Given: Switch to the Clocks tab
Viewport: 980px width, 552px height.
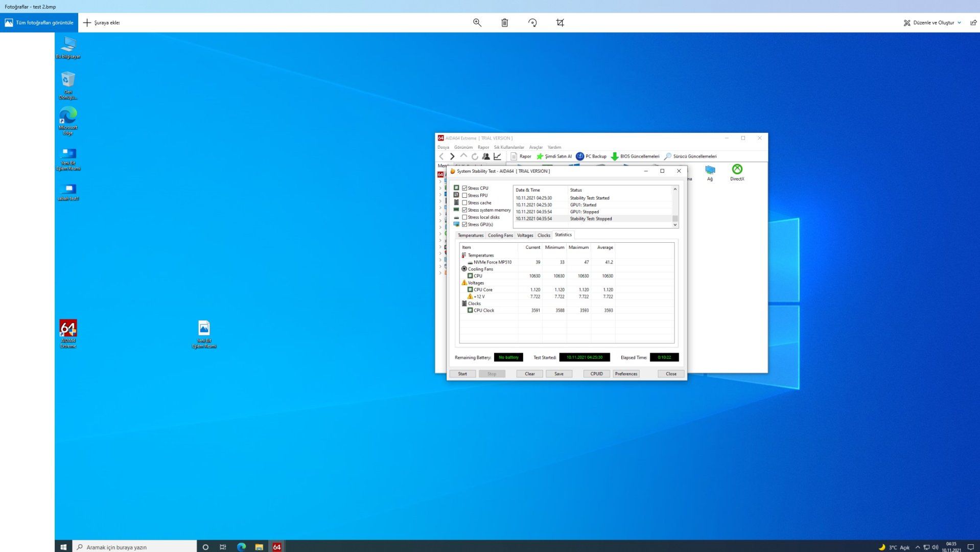Looking at the screenshot, I should [x=544, y=236].
